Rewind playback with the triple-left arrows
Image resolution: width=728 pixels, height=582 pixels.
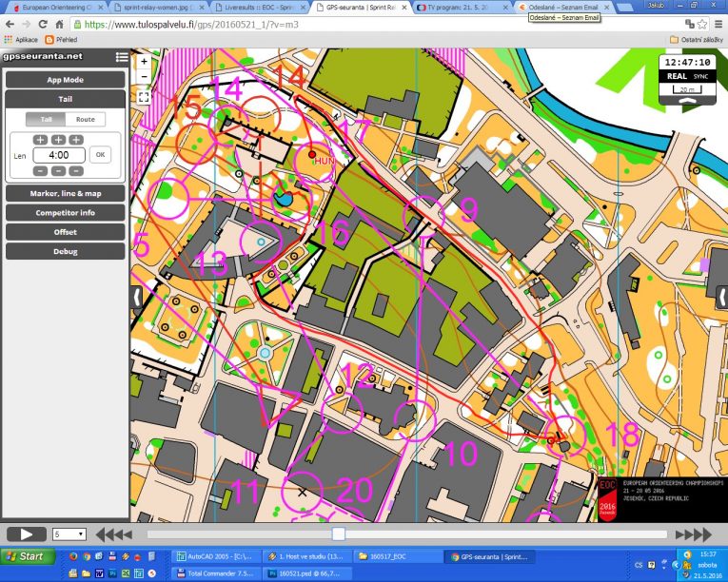point(114,534)
